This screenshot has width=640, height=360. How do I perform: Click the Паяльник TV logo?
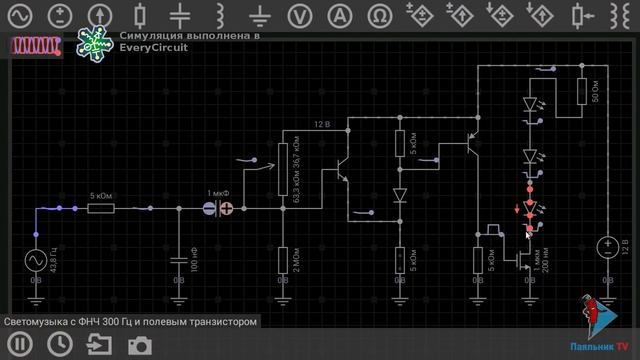[x=600, y=324]
